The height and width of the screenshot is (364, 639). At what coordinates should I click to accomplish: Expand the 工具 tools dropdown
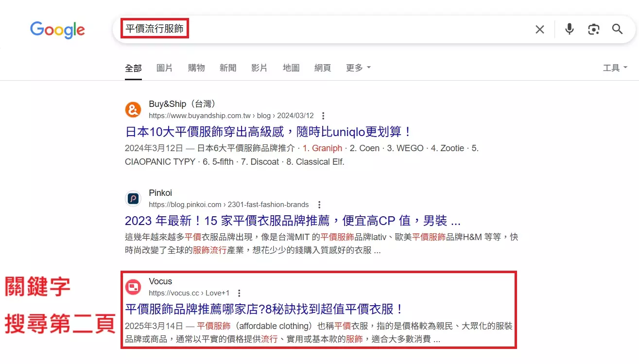(x=615, y=68)
